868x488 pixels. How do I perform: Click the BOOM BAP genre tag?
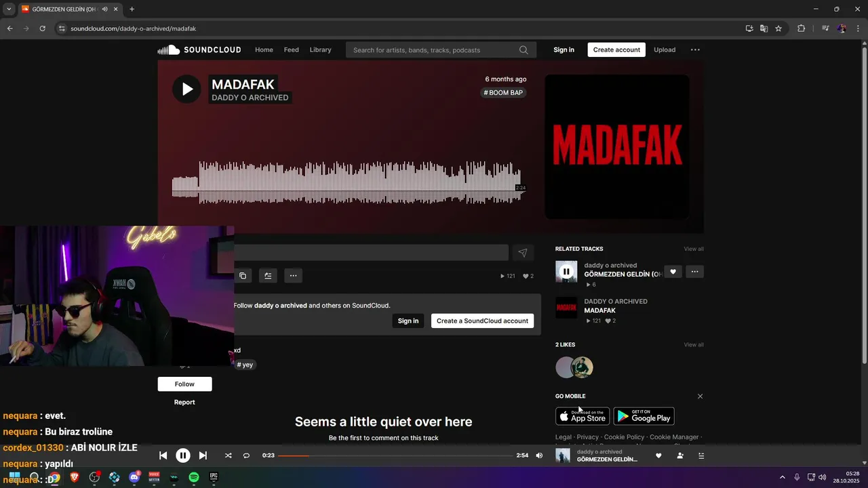pyautogui.click(x=503, y=93)
